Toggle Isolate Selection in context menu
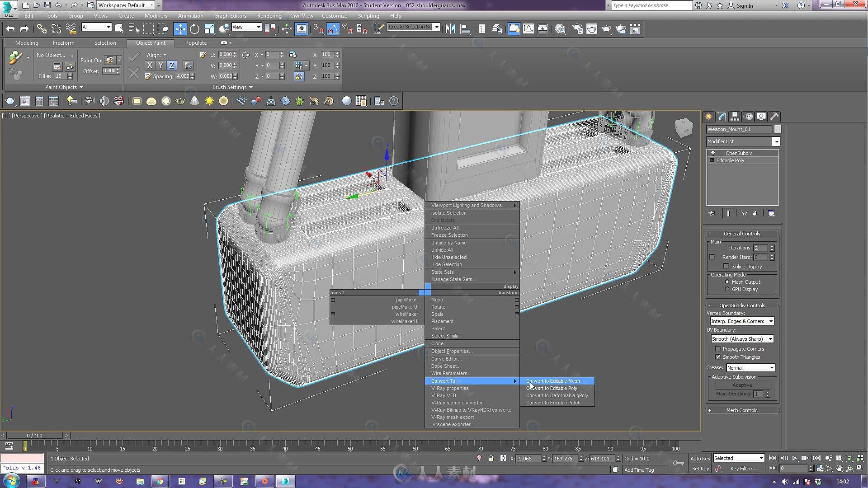868x488 pixels. tap(448, 213)
